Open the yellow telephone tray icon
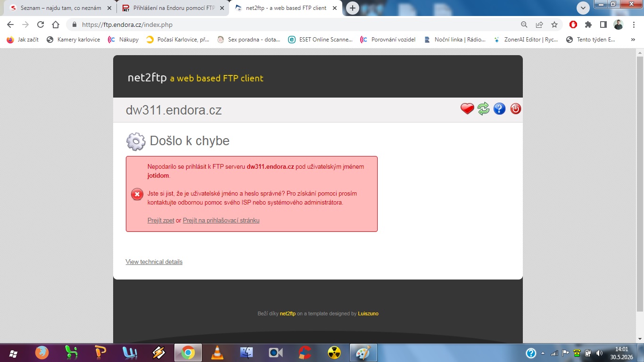The width and height of the screenshot is (644, 362). 577,353
